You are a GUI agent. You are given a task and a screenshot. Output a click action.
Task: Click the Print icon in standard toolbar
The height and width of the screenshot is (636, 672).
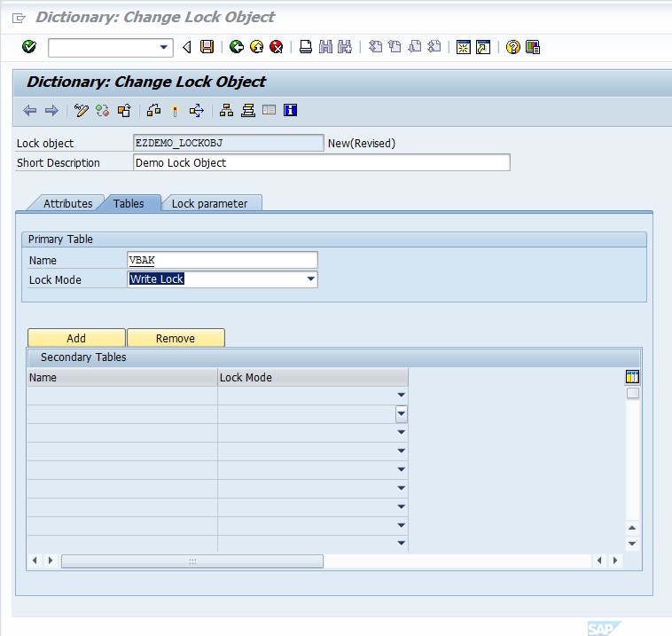click(306, 46)
